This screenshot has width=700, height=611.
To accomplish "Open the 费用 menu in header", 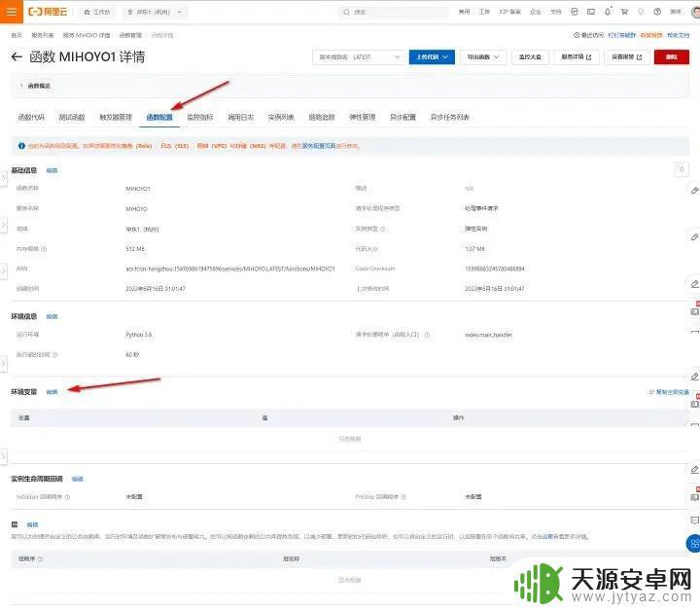I will [465, 12].
